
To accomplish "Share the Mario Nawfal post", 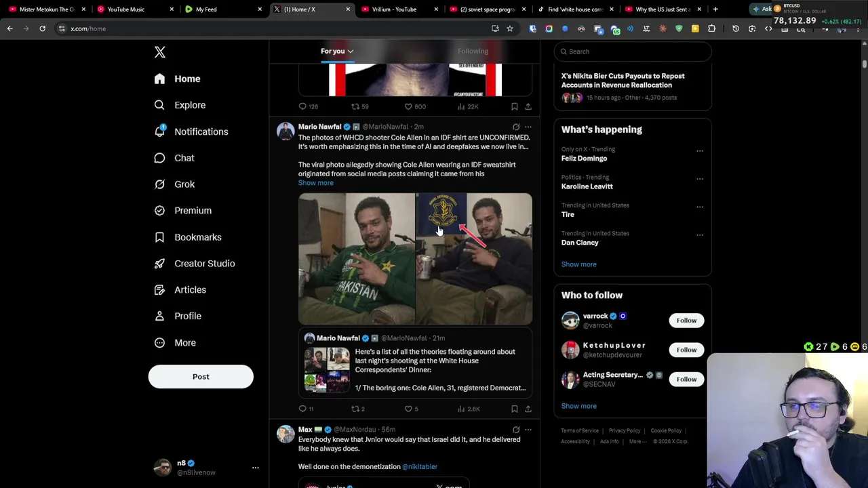I will point(528,409).
